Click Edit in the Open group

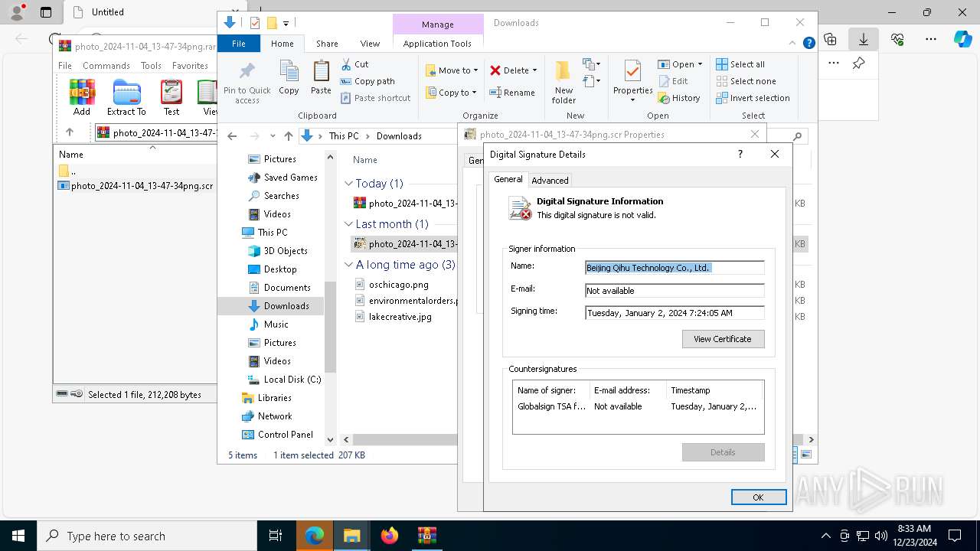(x=672, y=81)
